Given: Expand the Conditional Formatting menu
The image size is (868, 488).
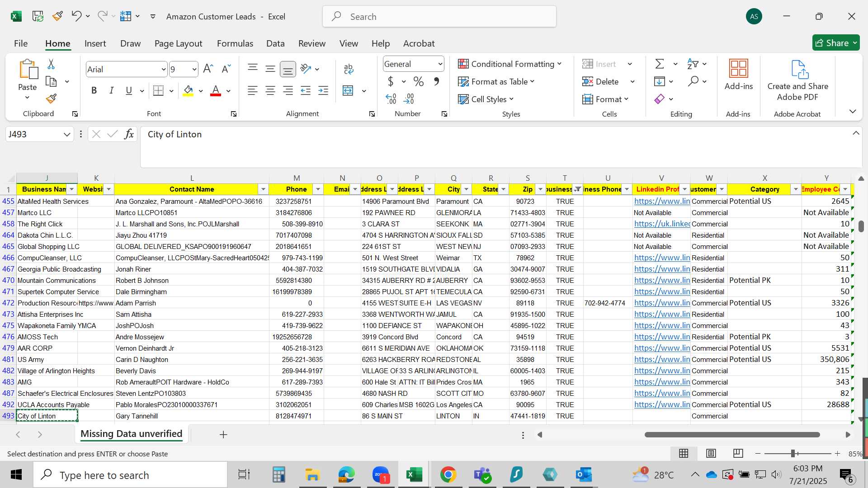Looking at the screenshot, I should tap(510, 64).
